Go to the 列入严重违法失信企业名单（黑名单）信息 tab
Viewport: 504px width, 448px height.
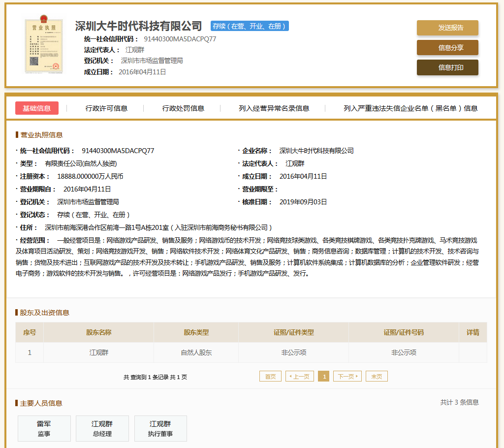410,108
